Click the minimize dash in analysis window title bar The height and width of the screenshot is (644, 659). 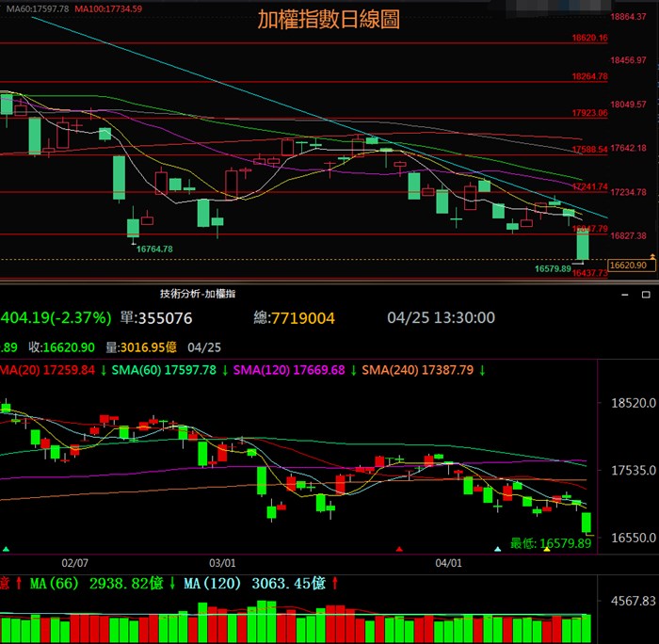(x=624, y=294)
